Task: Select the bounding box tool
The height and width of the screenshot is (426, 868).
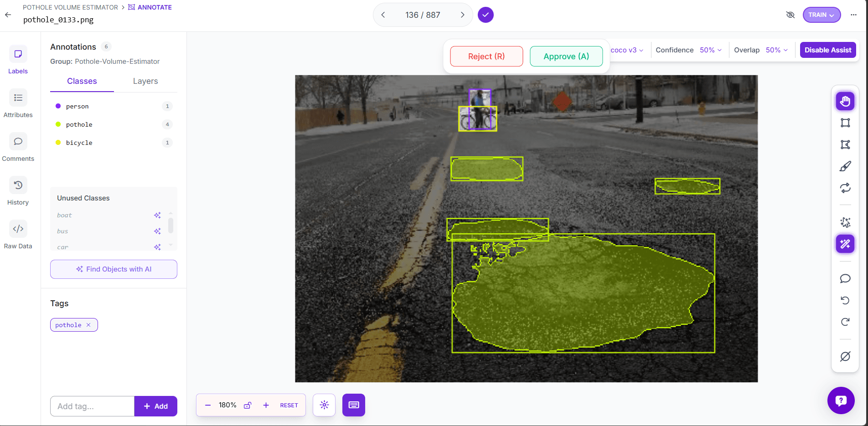Action: [x=845, y=123]
